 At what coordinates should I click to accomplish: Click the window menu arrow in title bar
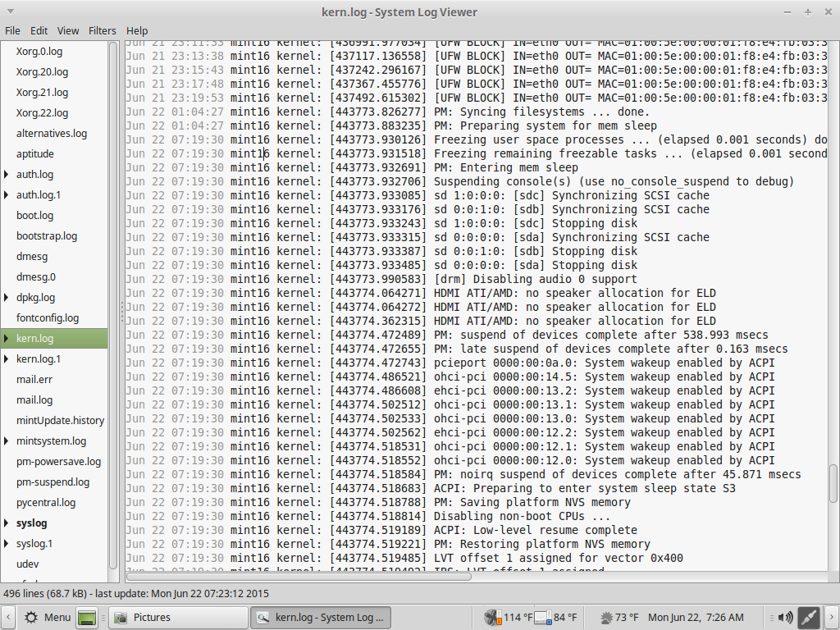coord(10,11)
